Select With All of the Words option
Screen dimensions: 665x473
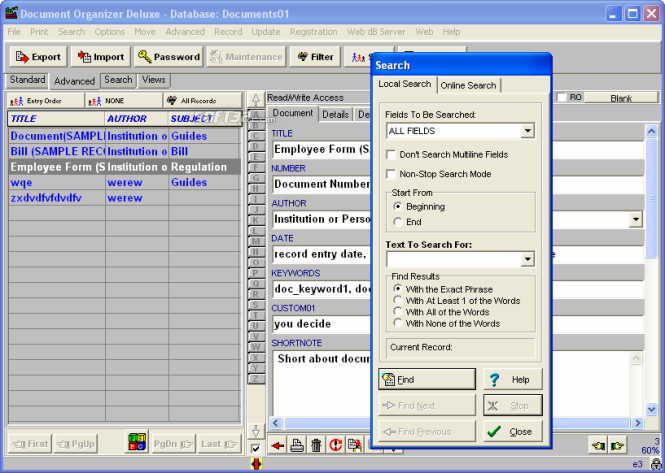click(x=397, y=312)
